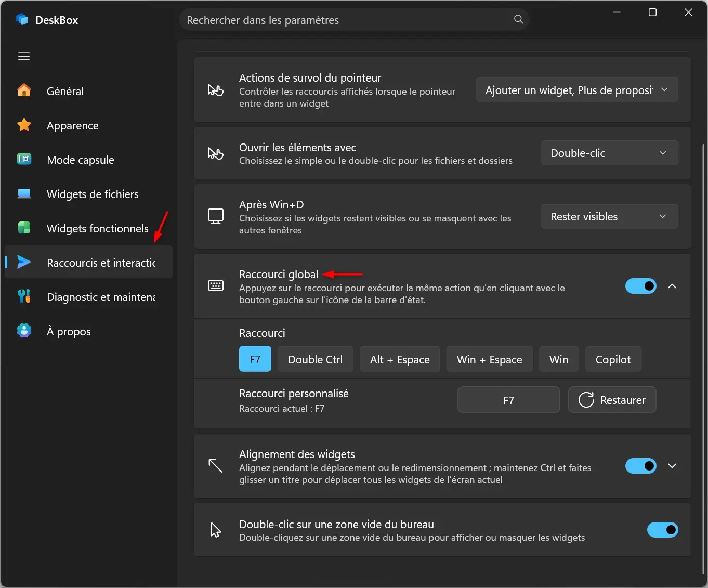Viewport: 708px width, 588px height.
Task: Collapse the Raccourci global section chevron
Action: click(672, 286)
